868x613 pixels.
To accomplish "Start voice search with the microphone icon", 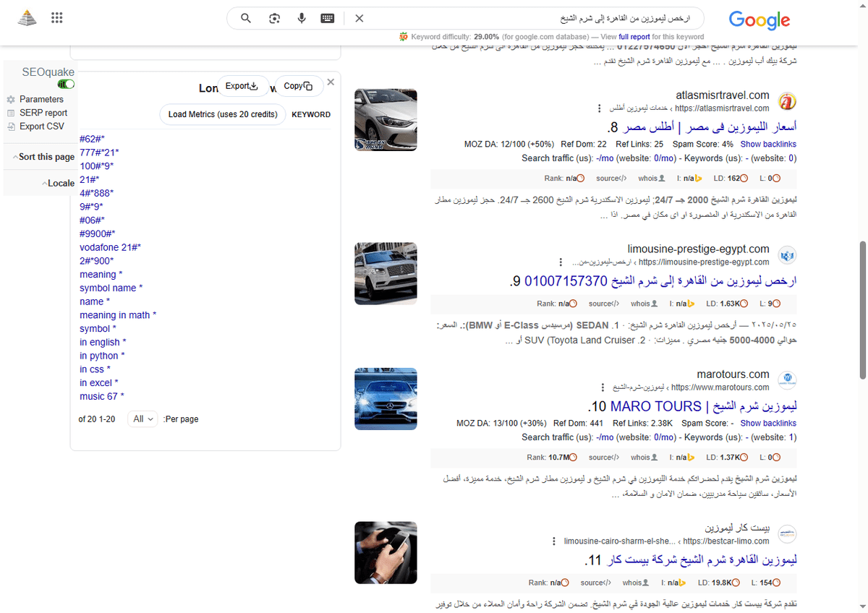I will pyautogui.click(x=301, y=18).
